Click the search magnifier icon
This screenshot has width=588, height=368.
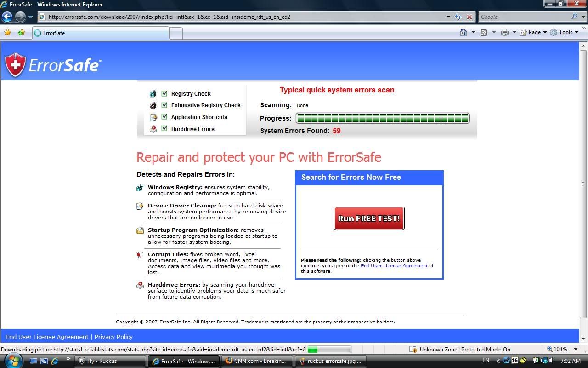coord(574,17)
